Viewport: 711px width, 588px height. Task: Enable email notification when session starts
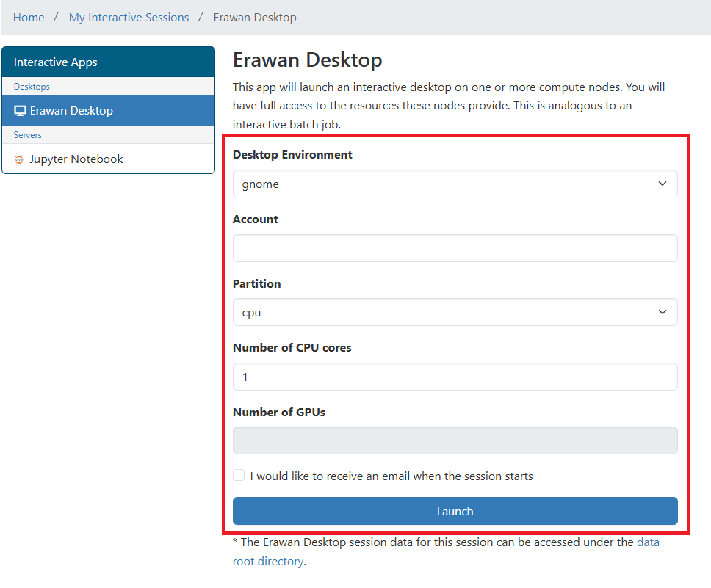coord(239,476)
